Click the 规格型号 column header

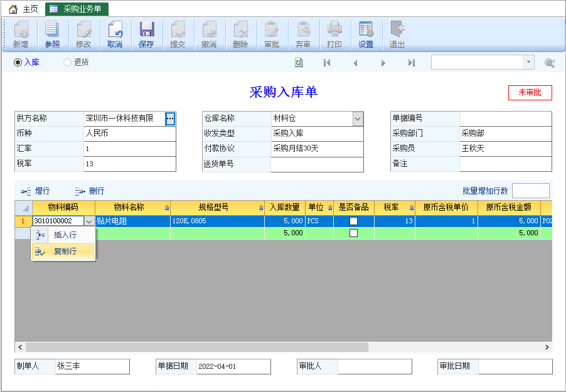pos(217,208)
